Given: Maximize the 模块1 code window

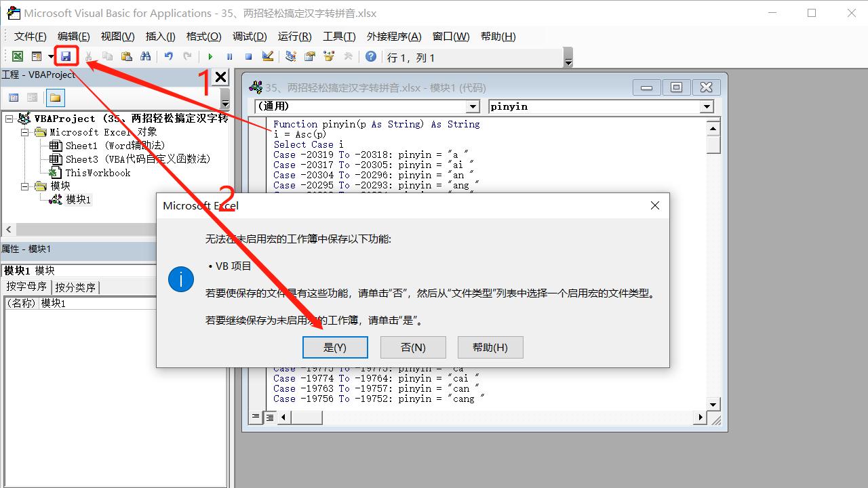Looking at the screenshot, I should click(x=676, y=87).
